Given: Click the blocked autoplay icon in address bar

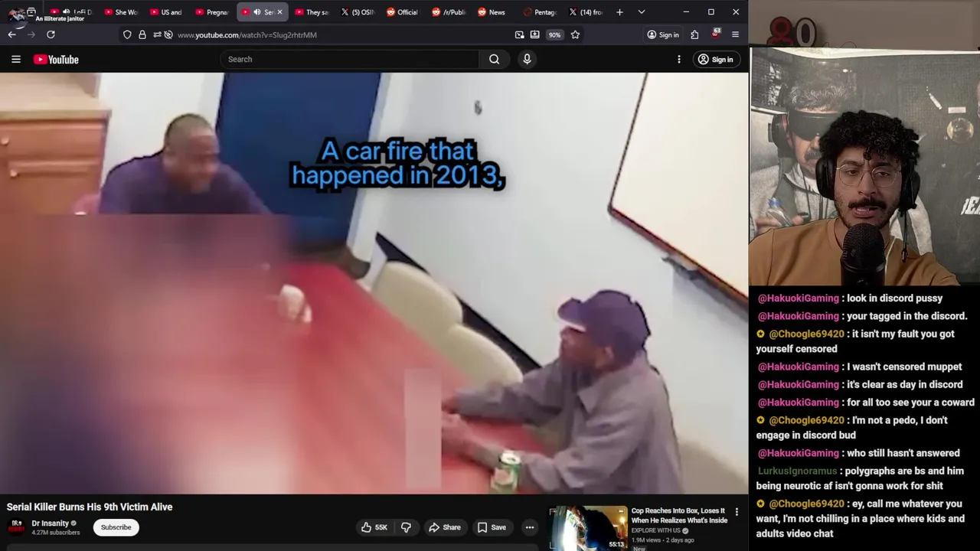Looking at the screenshot, I should (x=168, y=34).
